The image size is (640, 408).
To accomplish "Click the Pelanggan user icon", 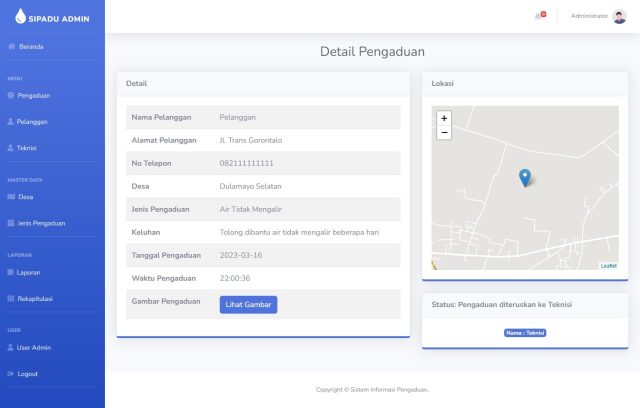I will click(x=11, y=122).
